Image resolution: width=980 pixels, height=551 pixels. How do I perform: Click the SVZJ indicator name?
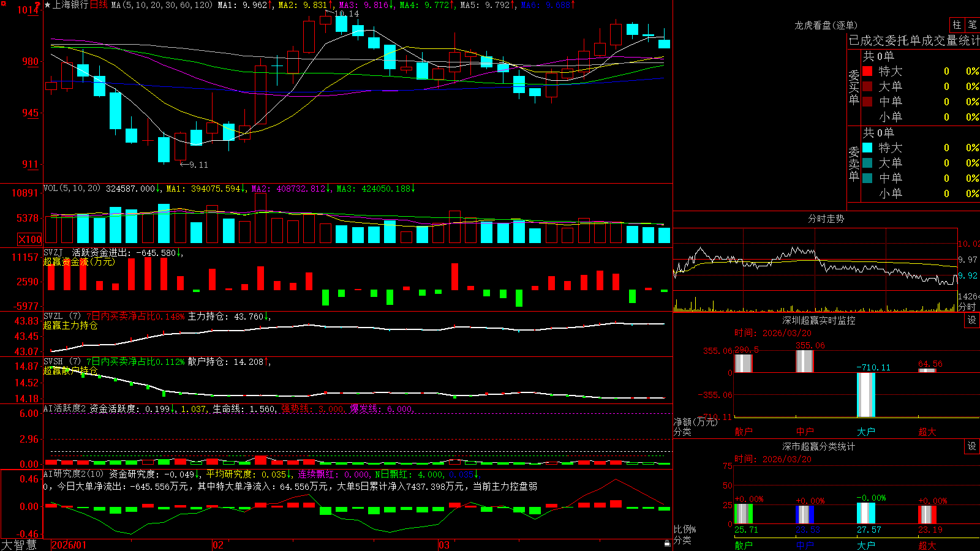coord(53,253)
